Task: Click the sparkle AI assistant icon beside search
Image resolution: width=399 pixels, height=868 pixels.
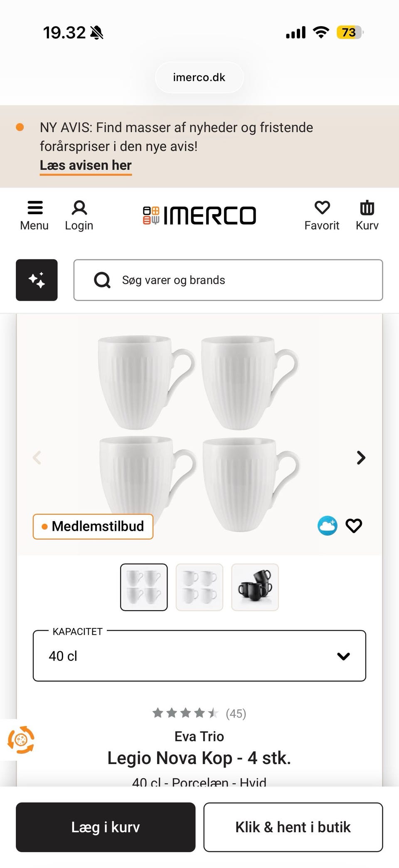Action: [x=37, y=279]
